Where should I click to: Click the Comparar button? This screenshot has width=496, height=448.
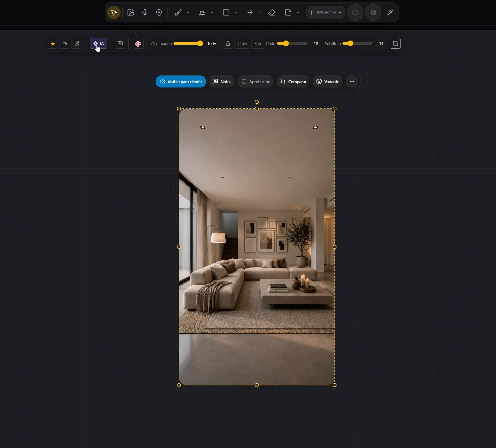click(293, 82)
